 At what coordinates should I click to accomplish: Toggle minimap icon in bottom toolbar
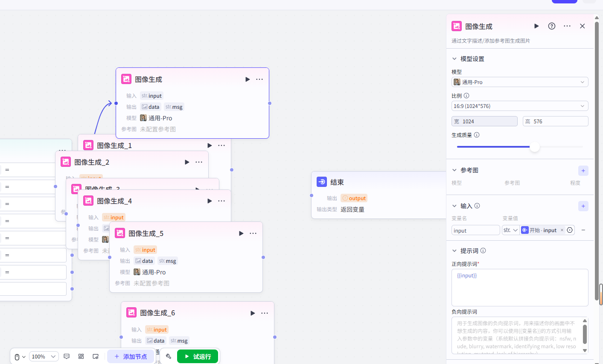click(x=96, y=356)
